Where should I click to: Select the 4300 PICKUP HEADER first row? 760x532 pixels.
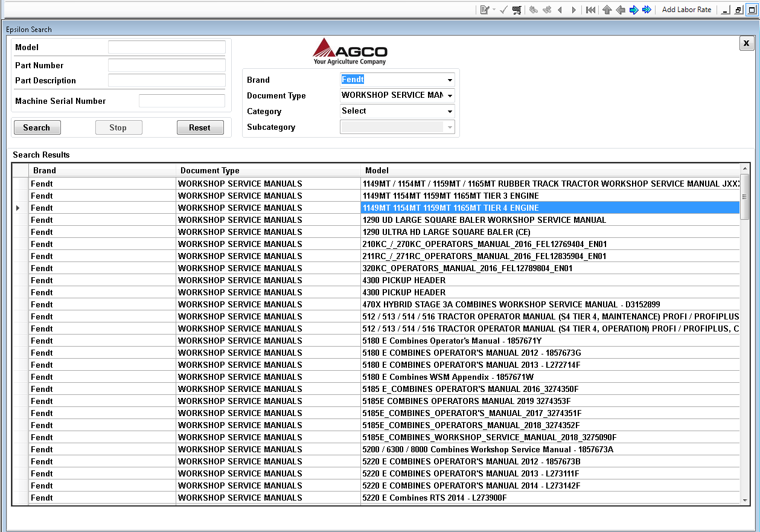[404, 280]
